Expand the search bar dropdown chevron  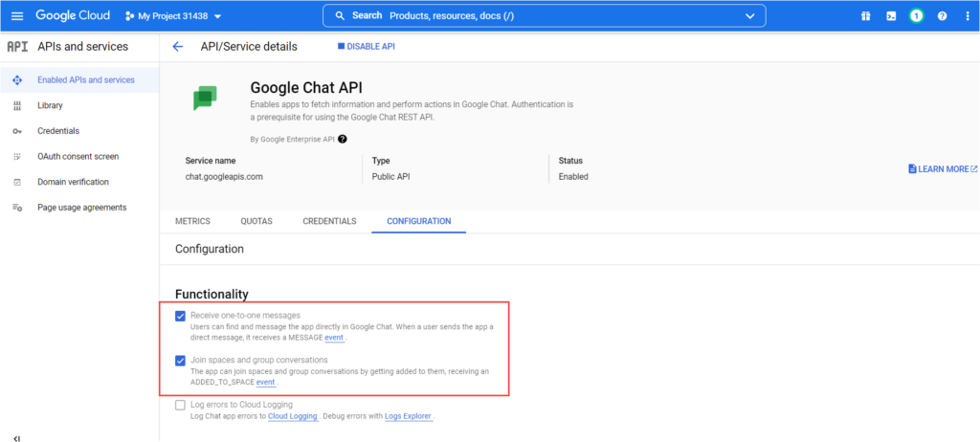pyautogui.click(x=749, y=16)
